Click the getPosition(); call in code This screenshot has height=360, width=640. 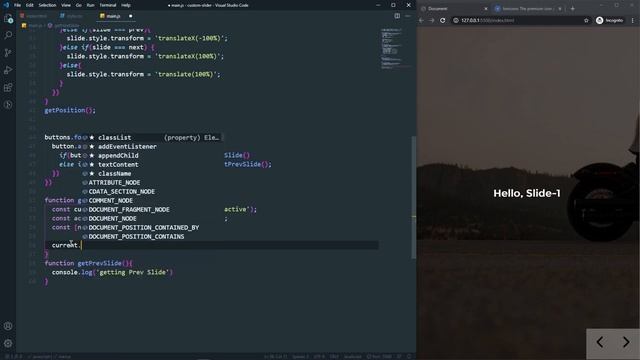click(x=70, y=110)
